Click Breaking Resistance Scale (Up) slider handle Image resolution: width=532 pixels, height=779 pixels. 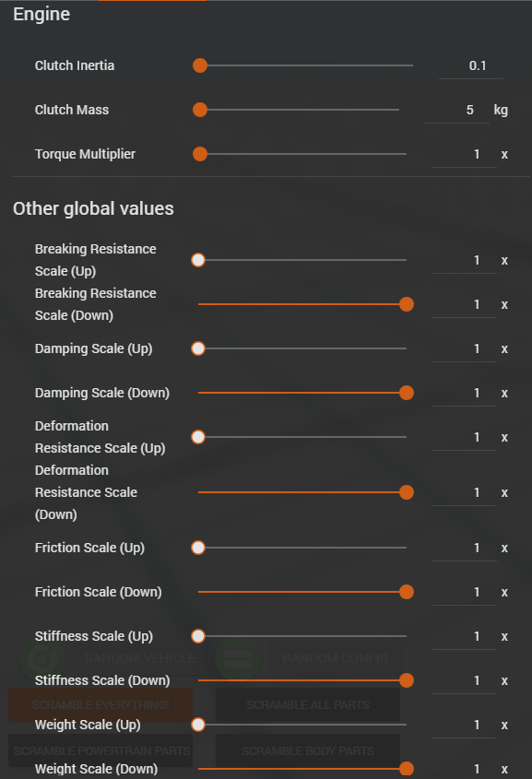coord(198,260)
